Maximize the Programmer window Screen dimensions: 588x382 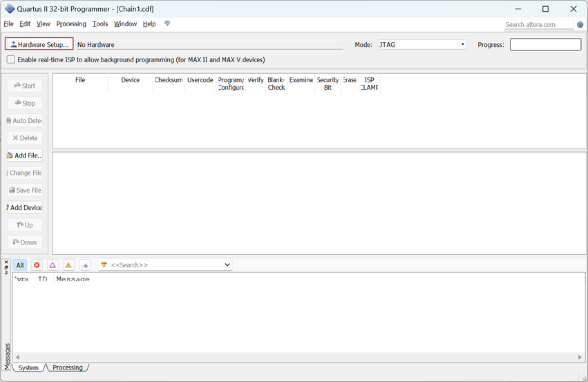pyautogui.click(x=546, y=8)
